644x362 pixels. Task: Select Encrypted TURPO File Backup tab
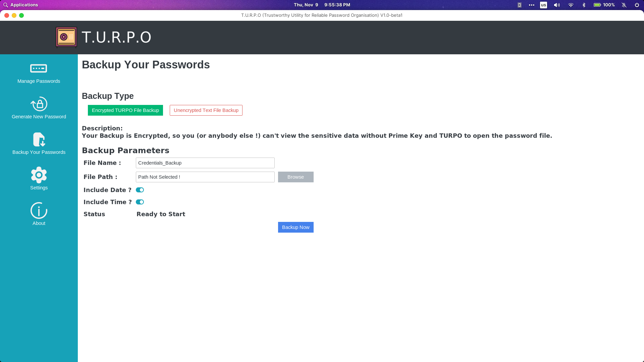tap(125, 110)
